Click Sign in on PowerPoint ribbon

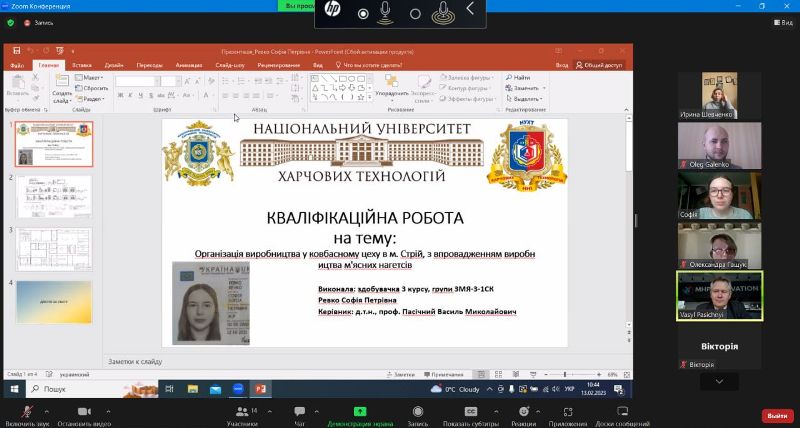point(562,65)
